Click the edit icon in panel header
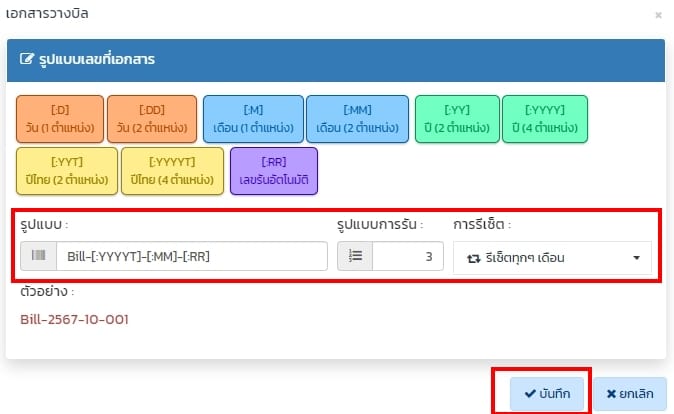674x414 pixels. click(27, 60)
